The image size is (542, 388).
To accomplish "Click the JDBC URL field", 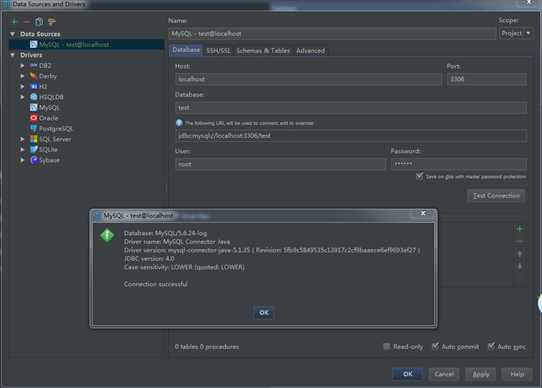I will tap(351, 136).
